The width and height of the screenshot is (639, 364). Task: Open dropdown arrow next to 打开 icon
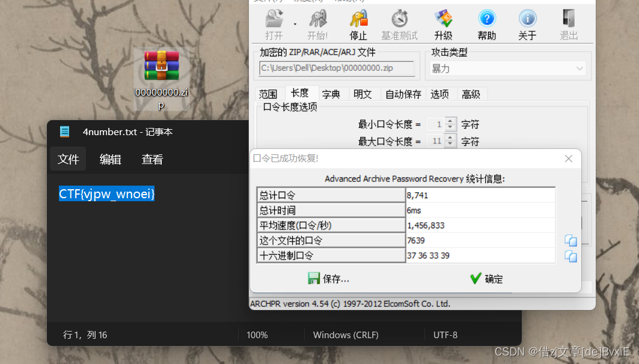(295, 25)
